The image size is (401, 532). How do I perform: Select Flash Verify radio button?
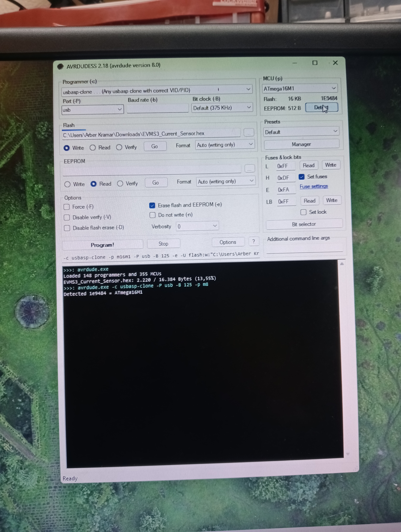pos(119,147)
